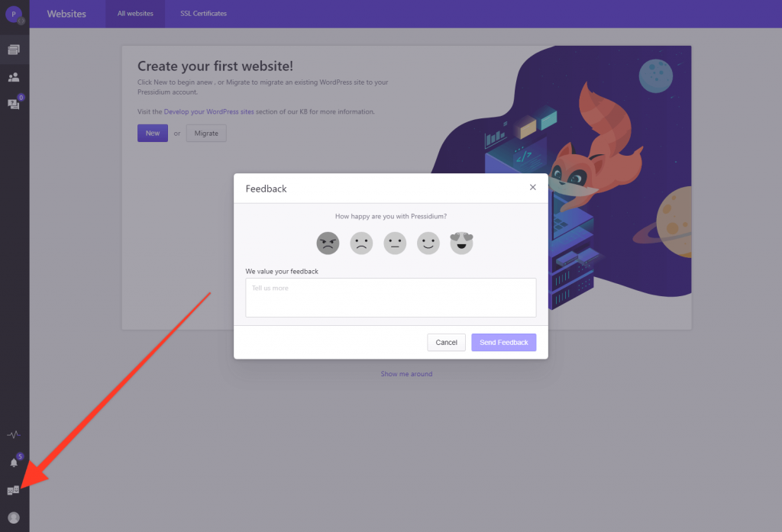Open the support tickets chat icon
The height and width of the screenshot is (532, 782).
click(x=14, y=103)
